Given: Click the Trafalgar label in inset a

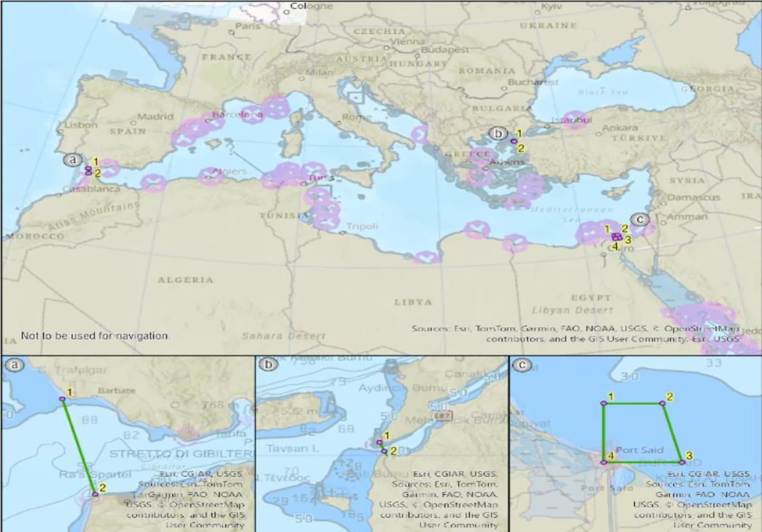Looking at the screenshot, I should tap(80, 370).
